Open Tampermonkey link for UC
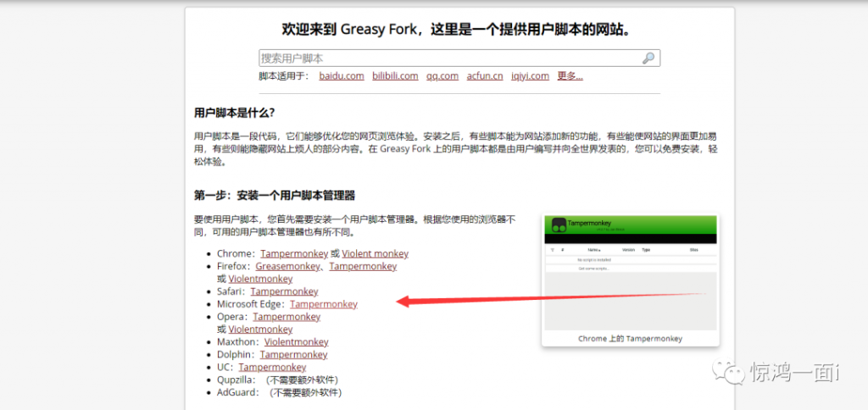Screen dimensions: 868x410 click(x=272, y=368)
